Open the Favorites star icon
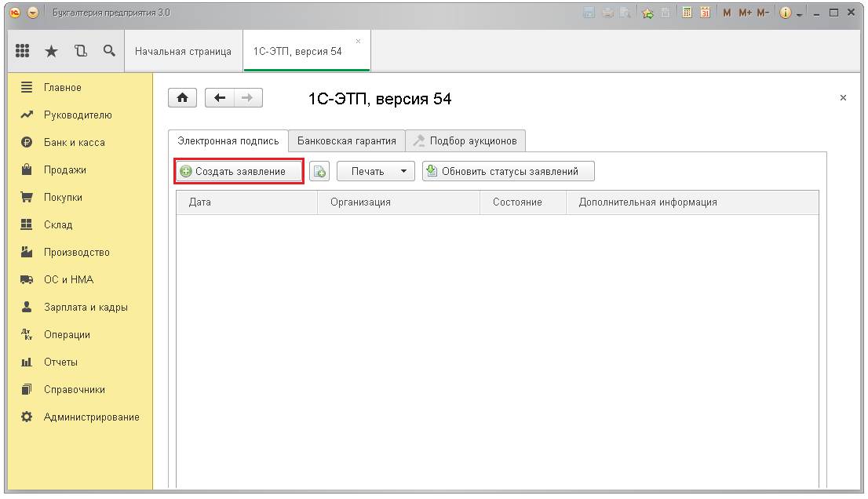Image resolution: width=868 pixels, height=499 pixels. pyautogui.click(x=51, y=52)
